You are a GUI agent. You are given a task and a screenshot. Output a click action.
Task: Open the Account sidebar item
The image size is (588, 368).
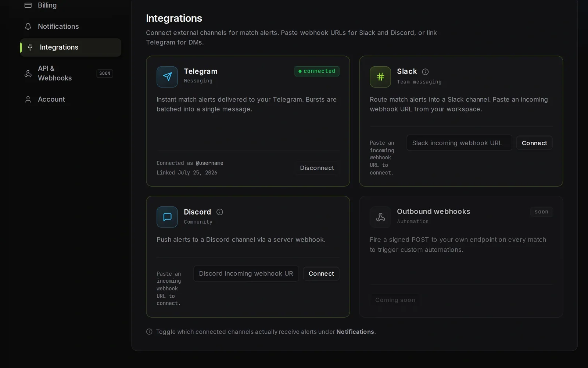click(x=71, y=99)
